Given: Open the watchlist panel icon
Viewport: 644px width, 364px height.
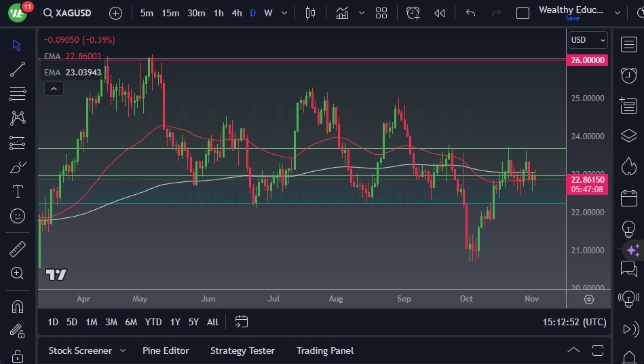Looking at the screenshot, I should click(628, 44).
